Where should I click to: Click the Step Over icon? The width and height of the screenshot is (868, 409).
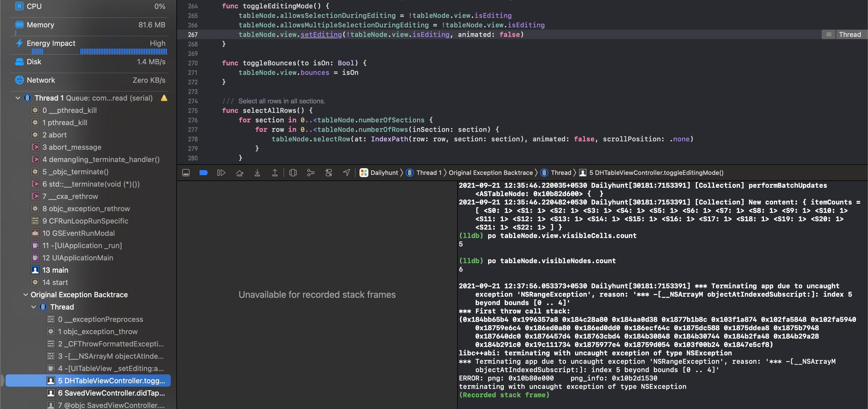coord(239,173)
